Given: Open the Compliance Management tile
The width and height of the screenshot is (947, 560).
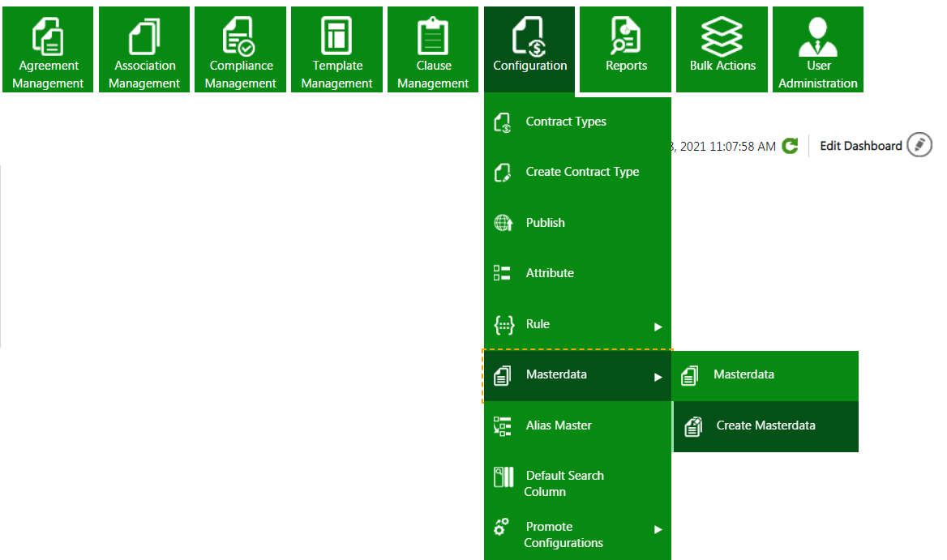Looking at the screenshot, I should coord(241,49).
